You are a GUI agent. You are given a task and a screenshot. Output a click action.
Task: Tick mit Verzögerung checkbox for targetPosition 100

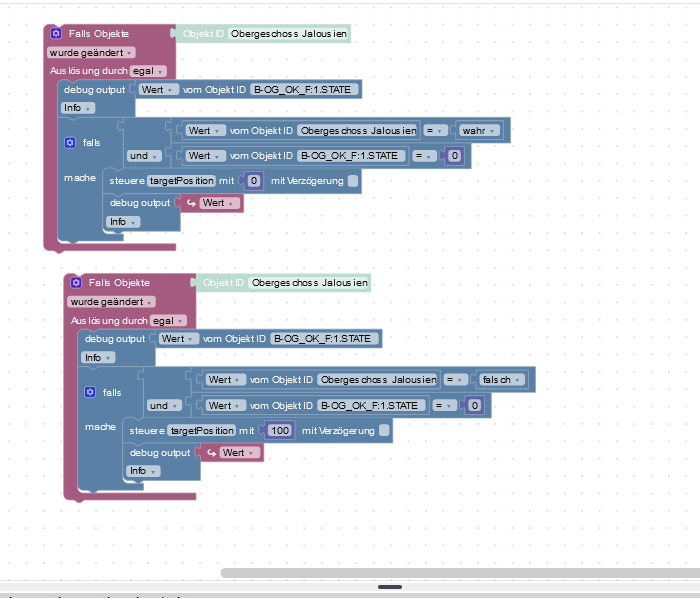click(384, 430)
